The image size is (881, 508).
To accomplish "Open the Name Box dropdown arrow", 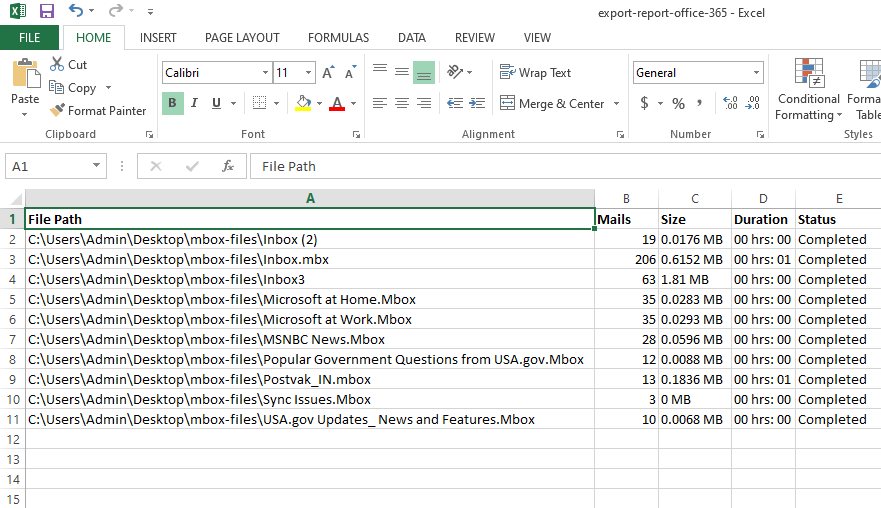I will coord(96,166).
